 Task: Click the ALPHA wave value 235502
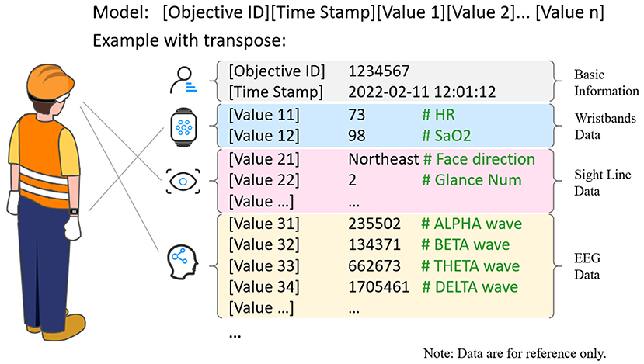374,224
